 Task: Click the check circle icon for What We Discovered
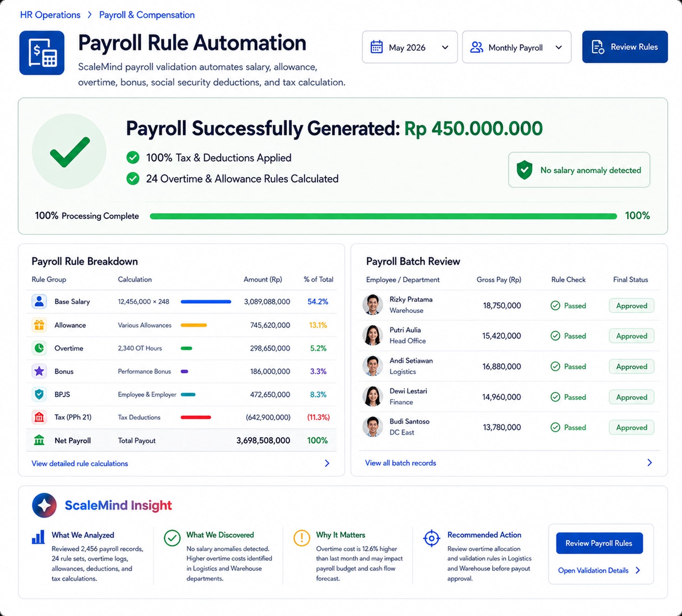coord(172,538)
